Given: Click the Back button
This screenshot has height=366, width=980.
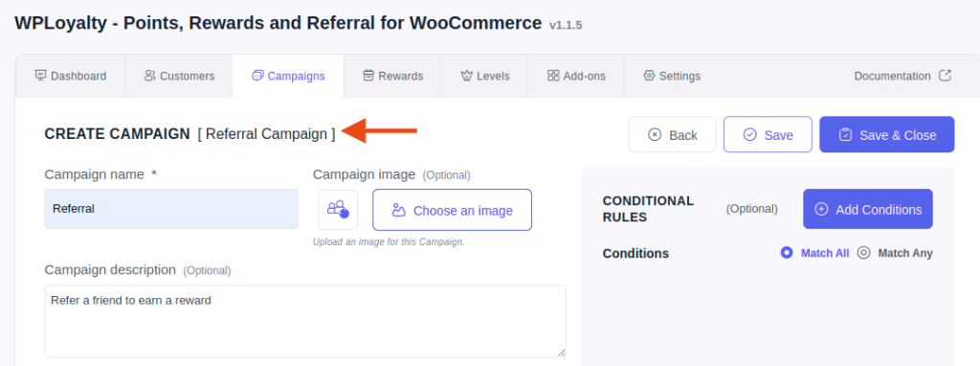Looking at the screenshot, I should click(672, 134).
